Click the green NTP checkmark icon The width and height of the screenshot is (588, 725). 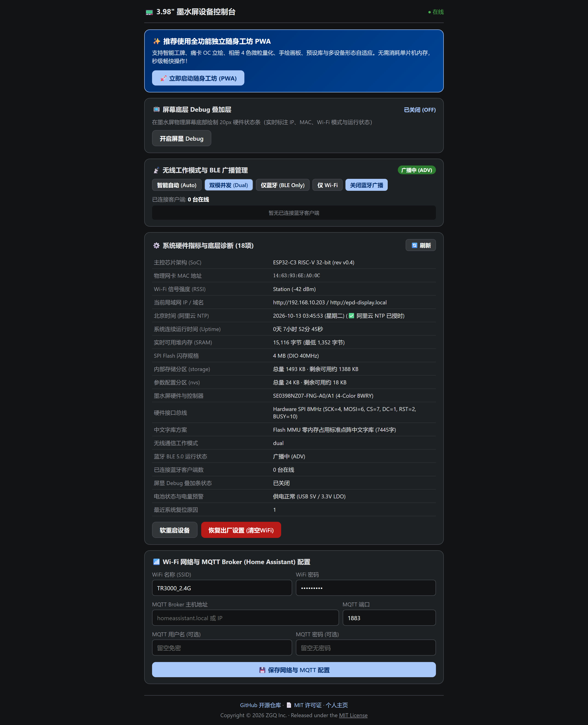pos(351,316)
